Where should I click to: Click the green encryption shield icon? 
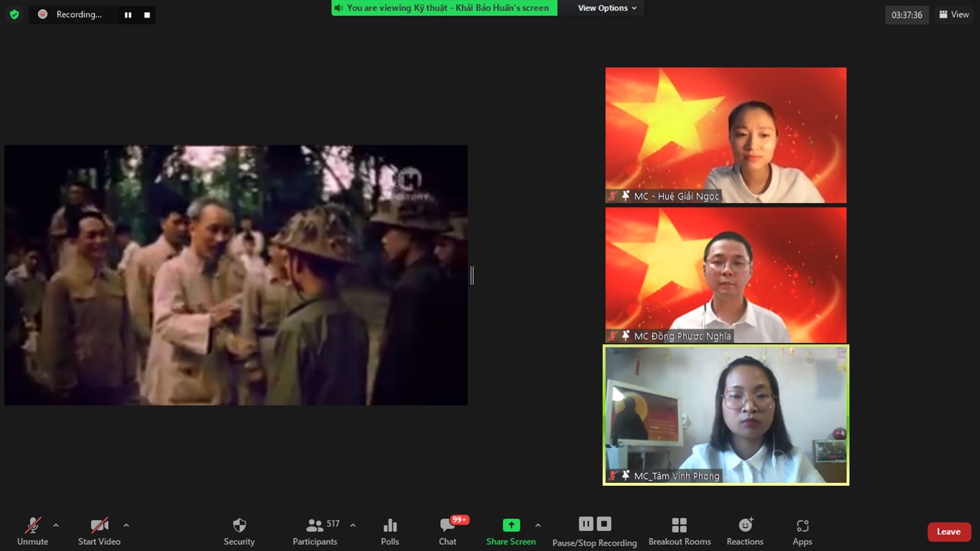(x=14, y=15)
